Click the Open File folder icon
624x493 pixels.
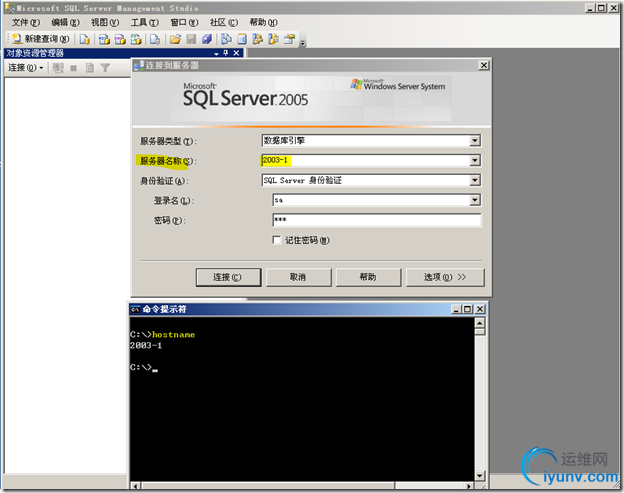point(176,39)
